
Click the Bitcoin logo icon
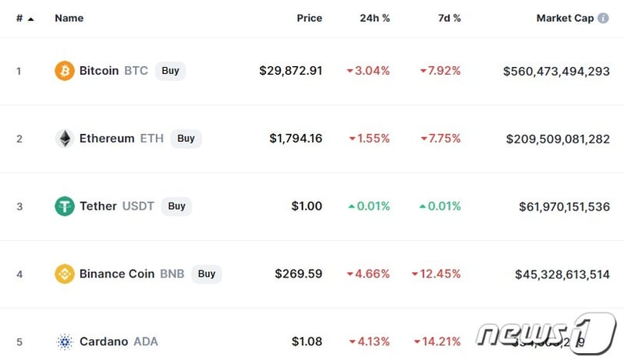[65, 71]
